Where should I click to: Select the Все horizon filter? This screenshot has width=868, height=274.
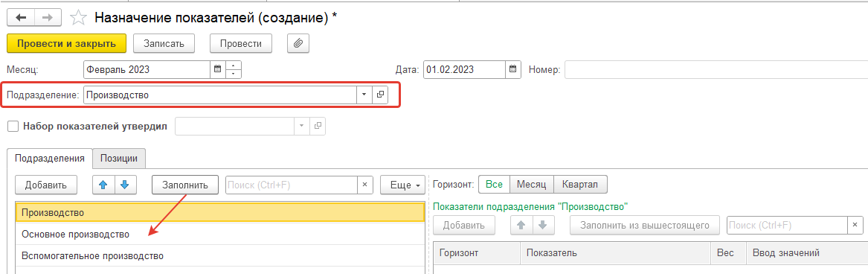click(x=494, y=184)
